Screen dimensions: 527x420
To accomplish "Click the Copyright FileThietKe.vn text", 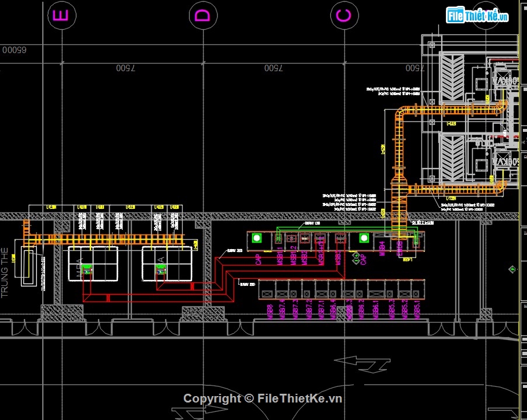I will 263,398.
